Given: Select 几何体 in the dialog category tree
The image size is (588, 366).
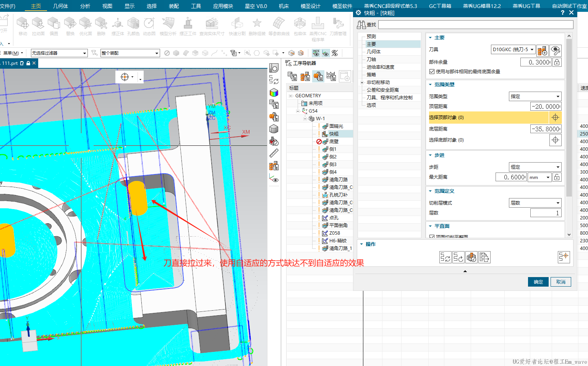Looking at the screenshot, I should pyautogui.click(x=374, y=52).
